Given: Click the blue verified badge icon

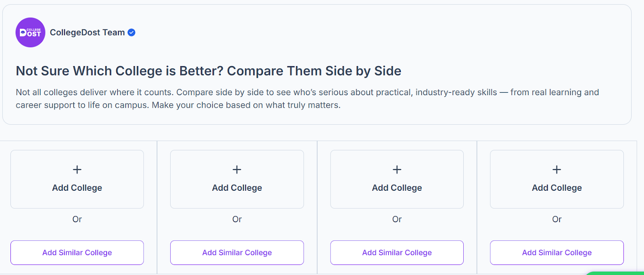Looking at the screenshot, I should [132, 33].
